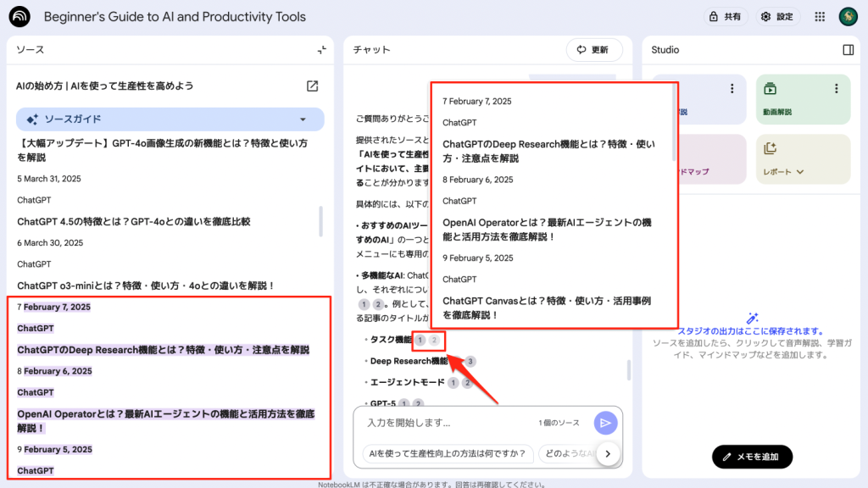This screenshot has width=868, height=488.
Task: Click citation 3 beside Deep Research機能
Action: tap(470, 361)
